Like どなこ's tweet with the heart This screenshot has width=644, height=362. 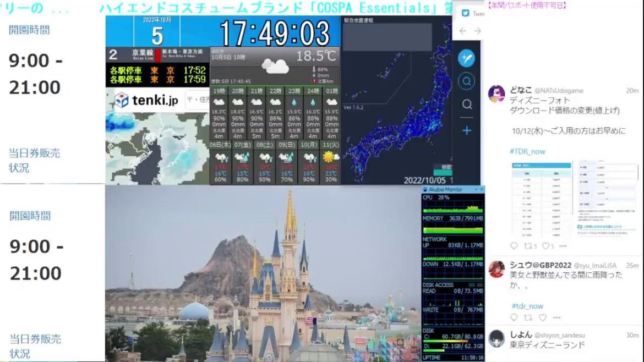click(x=545, y=246)
